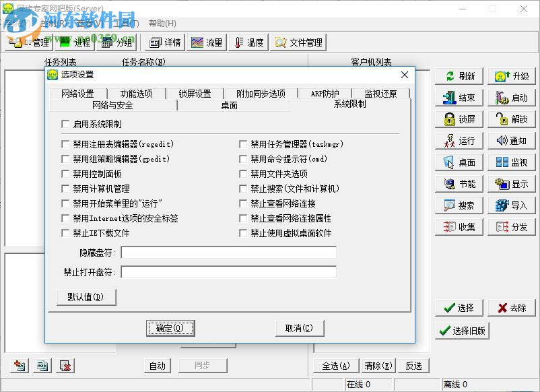Image resolution: width=540 pixels, height=392 pixels.
Task: Open the 帮助(H) menu
Action: pyautogui.click(x=162, y=23)
